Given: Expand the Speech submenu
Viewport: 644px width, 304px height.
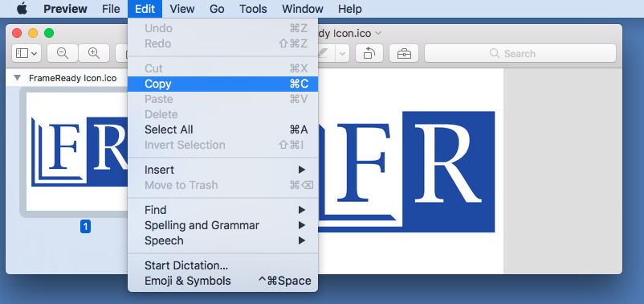Looking at the screenshot, I should 222,240.
